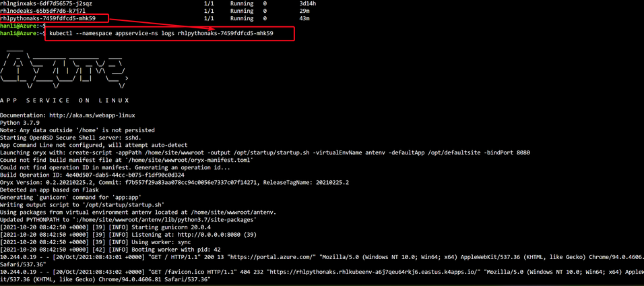644x286 pixels.
Task: Click Booting worker with pid: 42 log line
Action: point(110,249)
